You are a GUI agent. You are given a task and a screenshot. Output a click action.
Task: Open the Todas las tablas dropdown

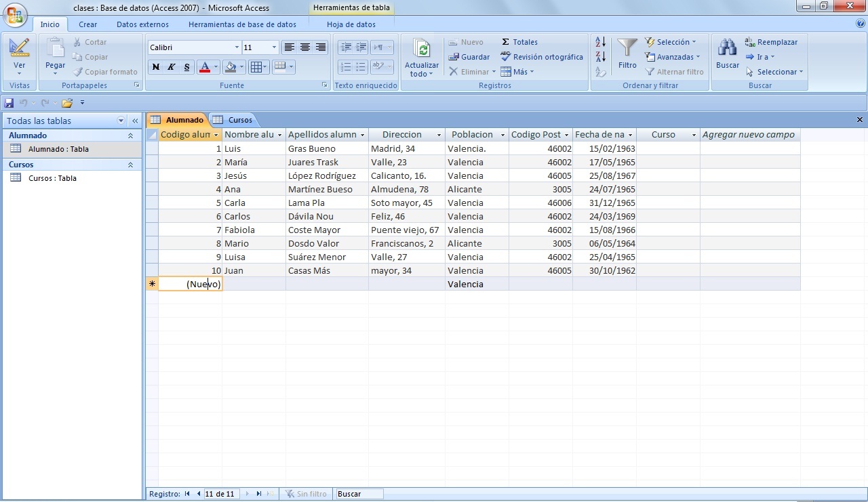(122, 121)
